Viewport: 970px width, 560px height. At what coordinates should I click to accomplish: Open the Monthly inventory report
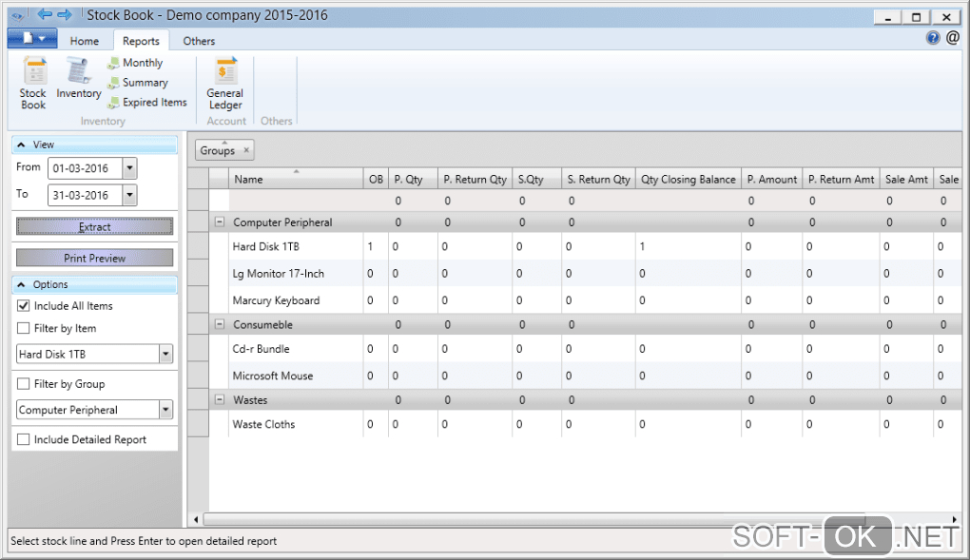pos(135,63)
